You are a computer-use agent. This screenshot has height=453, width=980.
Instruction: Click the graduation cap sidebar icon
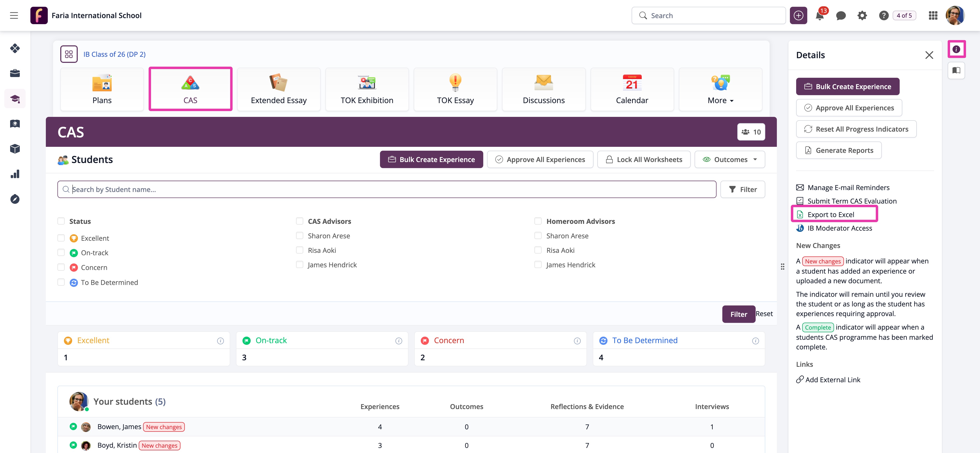[15, 99]
